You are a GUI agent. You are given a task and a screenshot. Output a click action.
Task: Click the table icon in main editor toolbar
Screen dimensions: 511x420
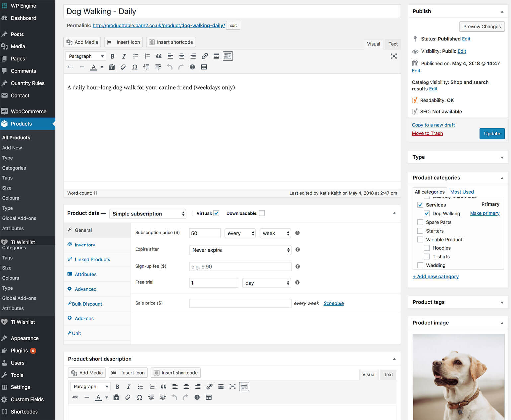tap(204, 67)
